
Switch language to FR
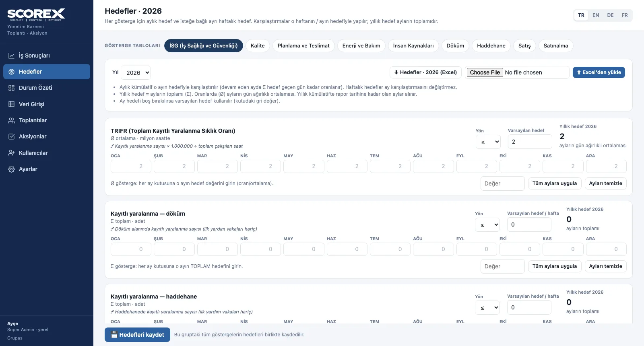coord(625,15)
